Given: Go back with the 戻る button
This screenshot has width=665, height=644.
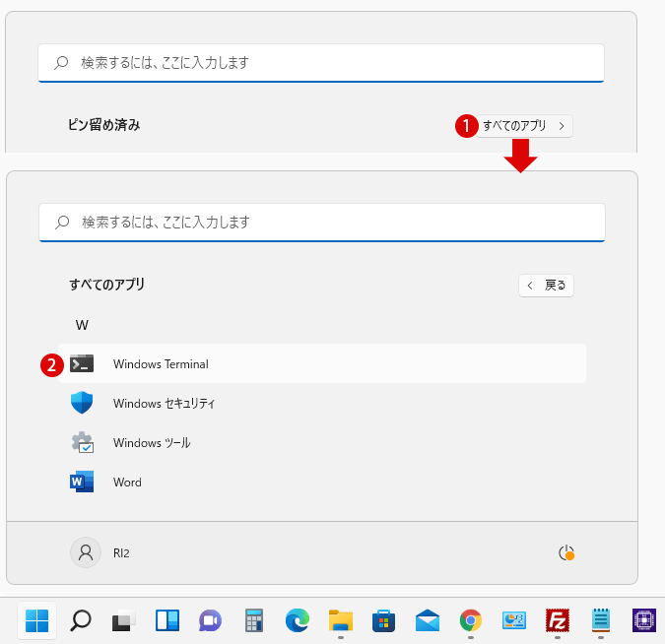Looking at the screenshot, I should tap(546, 286).
